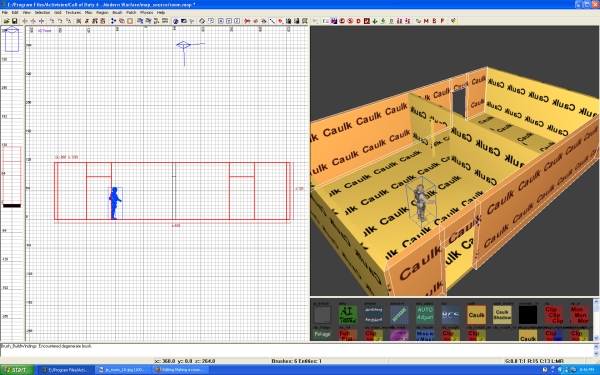The height and width of the screenshot is (375, 600).
Task: Click the red P toolbar icon
Action: coord(442,21)
